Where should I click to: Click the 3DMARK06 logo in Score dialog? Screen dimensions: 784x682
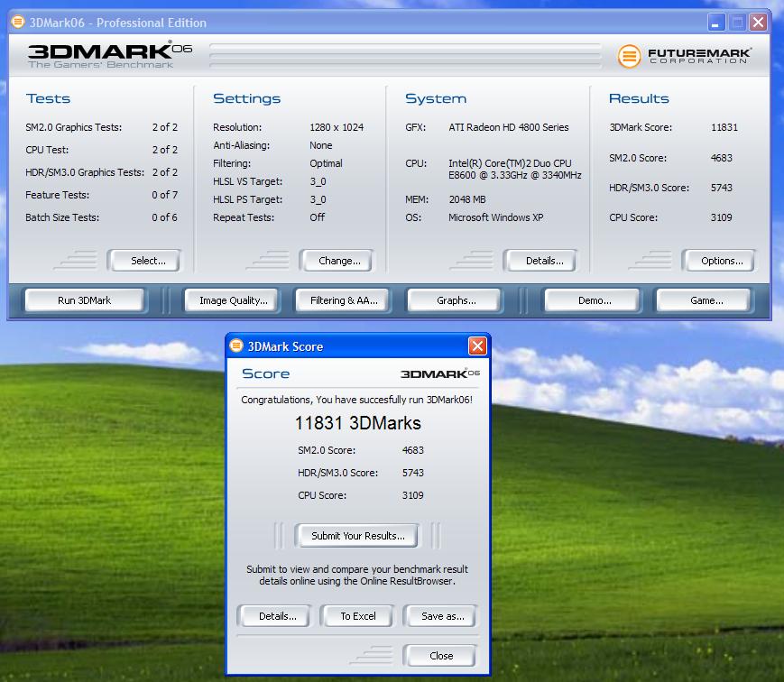click(440, 373)
